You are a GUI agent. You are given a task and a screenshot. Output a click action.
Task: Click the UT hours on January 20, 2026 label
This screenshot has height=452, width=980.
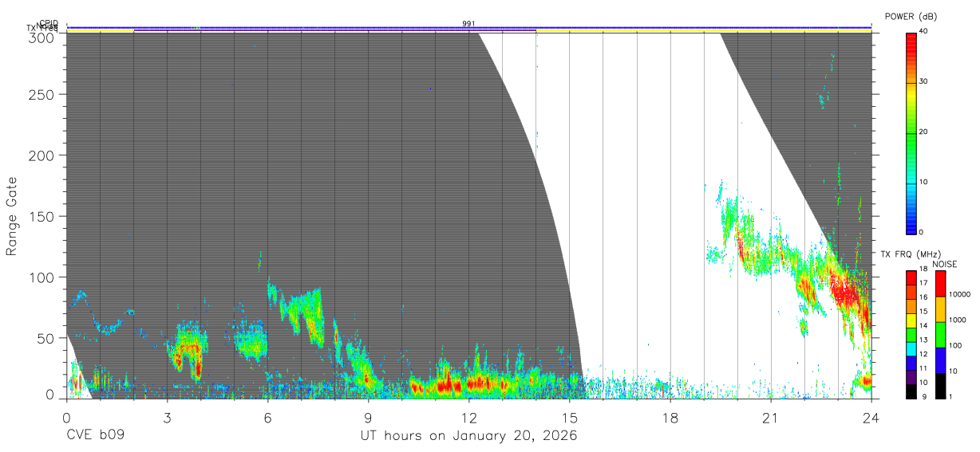coord(469,436)
